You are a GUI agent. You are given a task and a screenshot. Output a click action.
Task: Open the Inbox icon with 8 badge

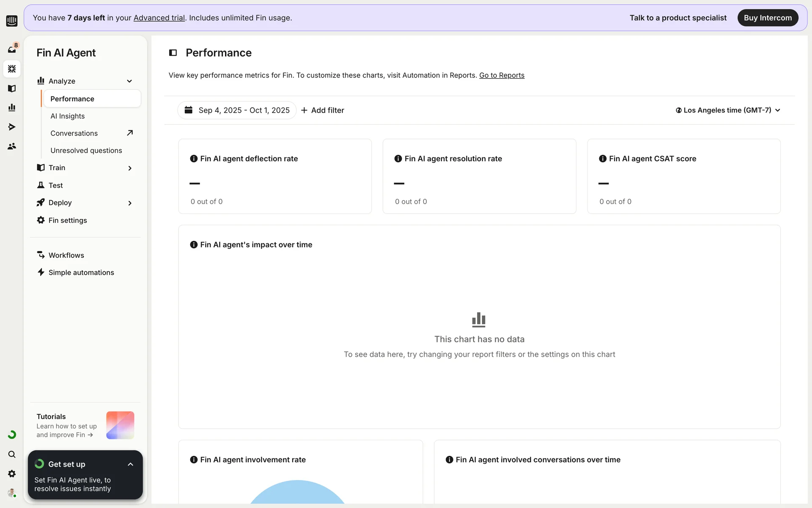click(12, 50)
